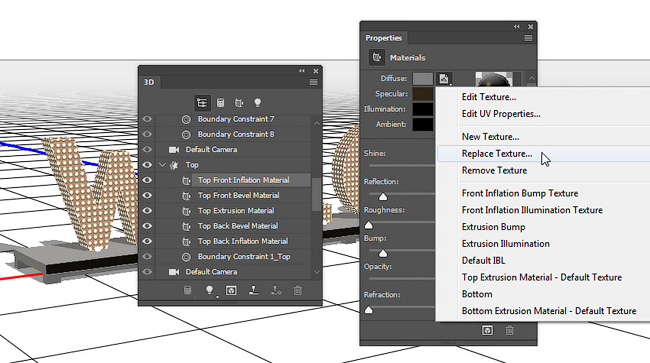Click the Reflection slider handle
This screenshot has height=363, width=650.
pyautogui.click(x=383, y=196)
